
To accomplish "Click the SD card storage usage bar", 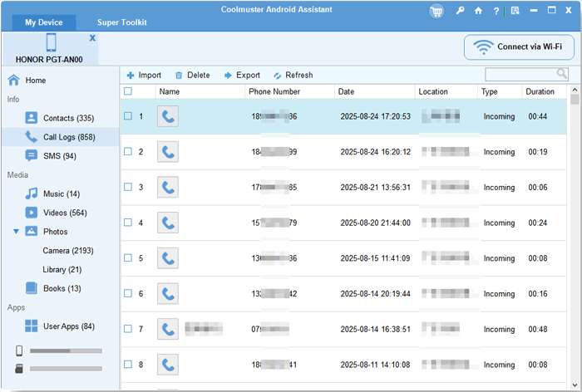I will pyautogui.click(x=66, y=369).
